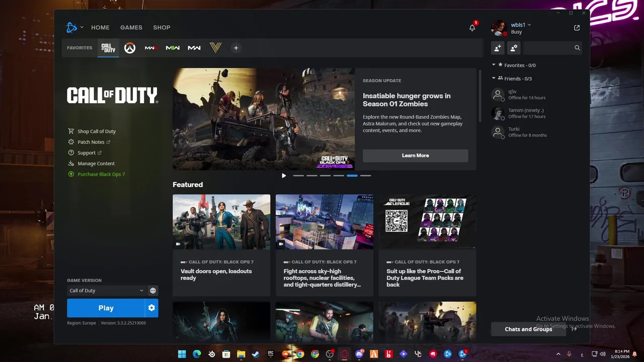Open notifications bell
Image resolution: width=644 pixels, height=362 pixels.
[x=472, y=28]
